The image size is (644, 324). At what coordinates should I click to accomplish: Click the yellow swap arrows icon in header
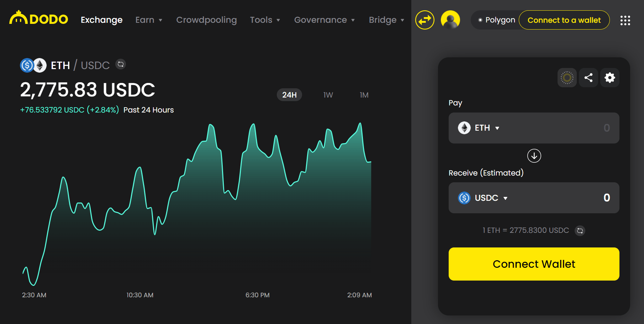tap(424, 20)
